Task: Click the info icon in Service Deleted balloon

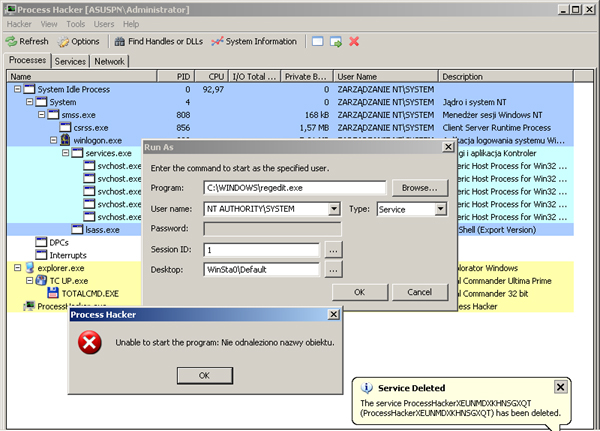Action: click(x=367, y=388)
